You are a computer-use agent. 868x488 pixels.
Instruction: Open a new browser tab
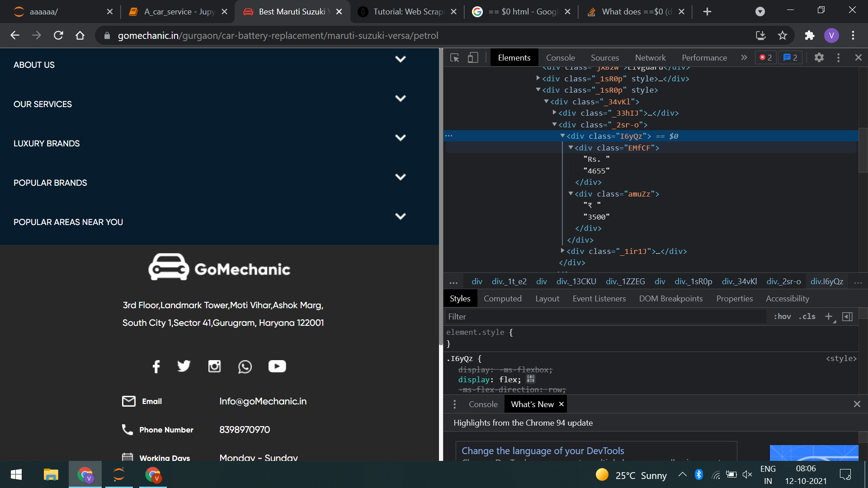tap(708, 12)
